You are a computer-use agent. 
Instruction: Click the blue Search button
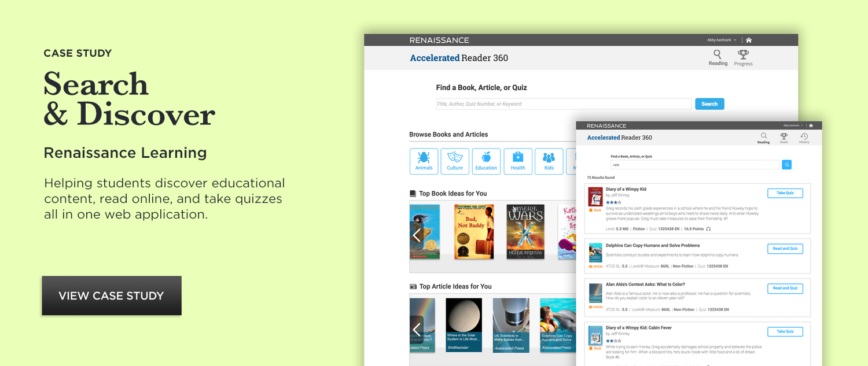[x=709, y=104]
